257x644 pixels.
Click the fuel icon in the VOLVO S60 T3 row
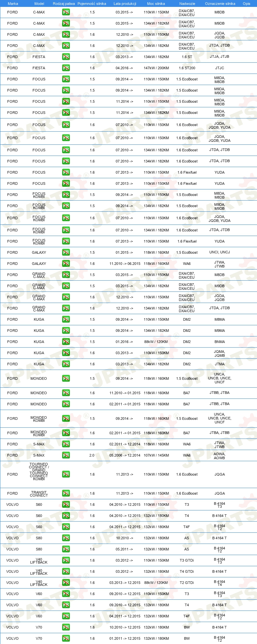[66, 504]
